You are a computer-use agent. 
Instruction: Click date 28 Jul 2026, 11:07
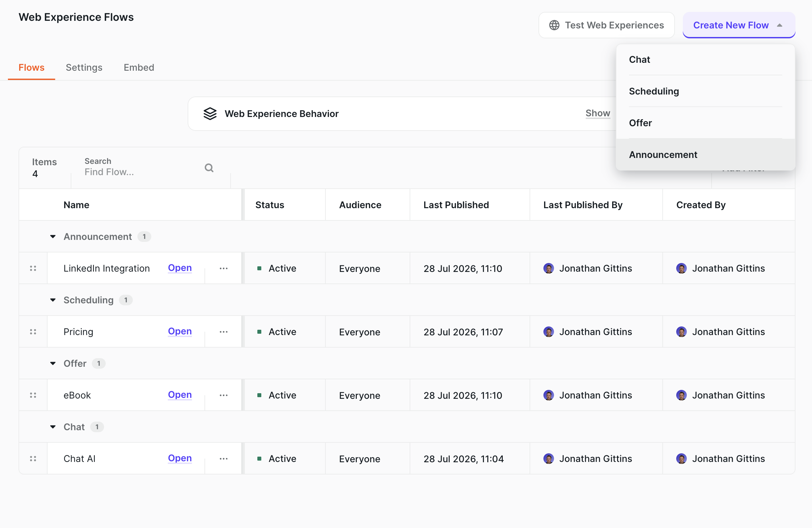[x=463, y=332]
